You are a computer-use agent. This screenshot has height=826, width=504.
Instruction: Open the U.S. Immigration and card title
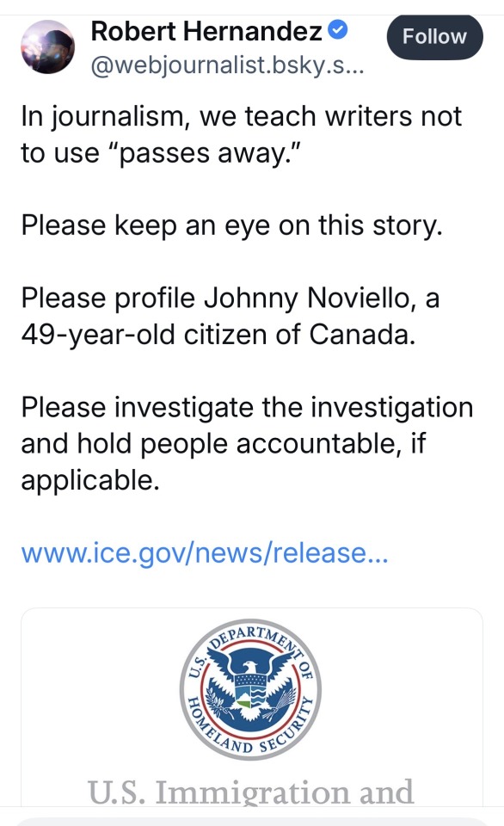tap(250, 792)
